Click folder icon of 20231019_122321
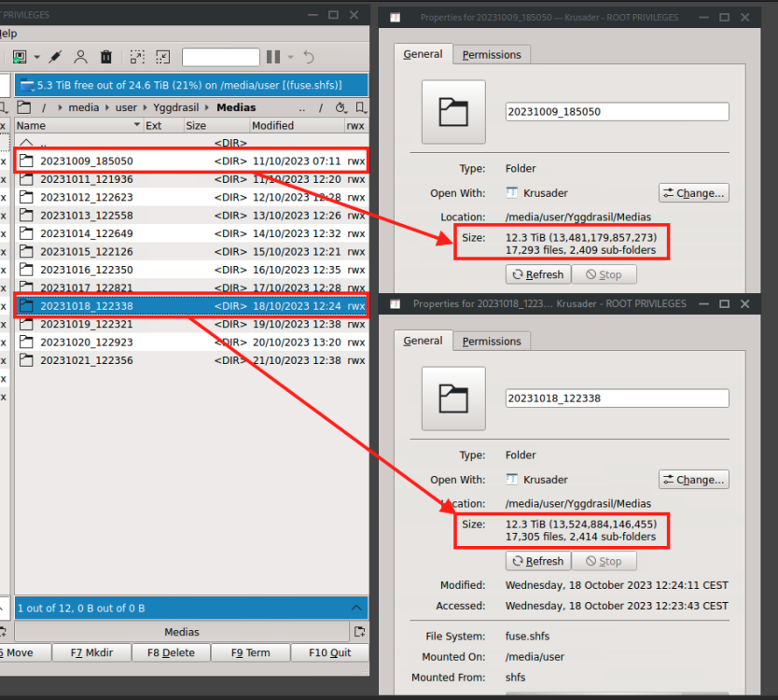Viewport: 778px width, 700px height. [x=26, y=324]
